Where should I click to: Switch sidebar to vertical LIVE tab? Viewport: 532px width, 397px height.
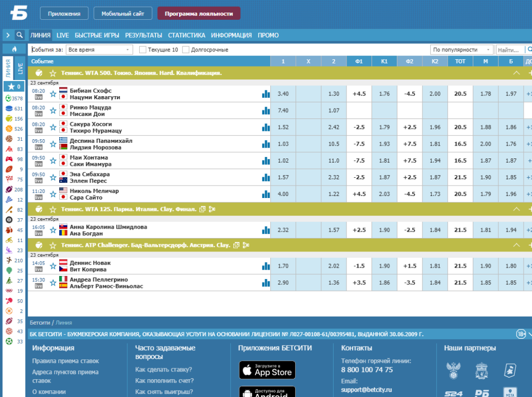pos(20,69)
